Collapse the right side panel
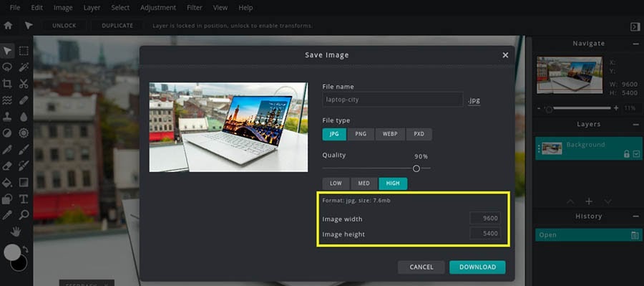This screenshot has height=286, width=644. [x=635, y=27]
